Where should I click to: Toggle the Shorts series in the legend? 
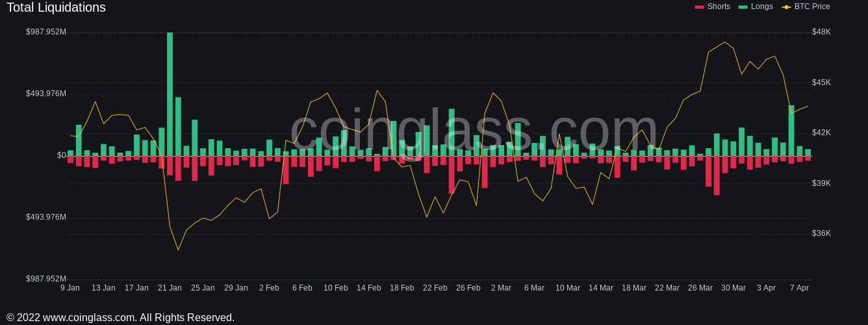pos(718,6)
